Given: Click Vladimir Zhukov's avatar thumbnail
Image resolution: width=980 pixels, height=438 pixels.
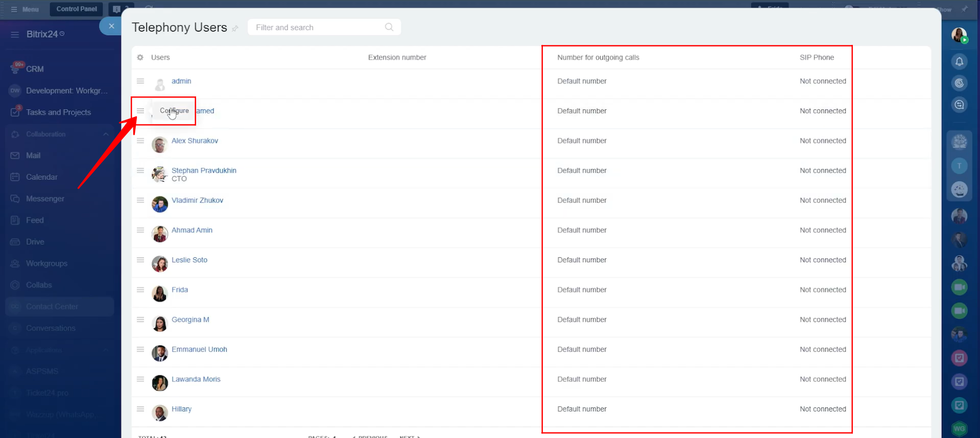Looking at the screenshot, I should (160, 204).
